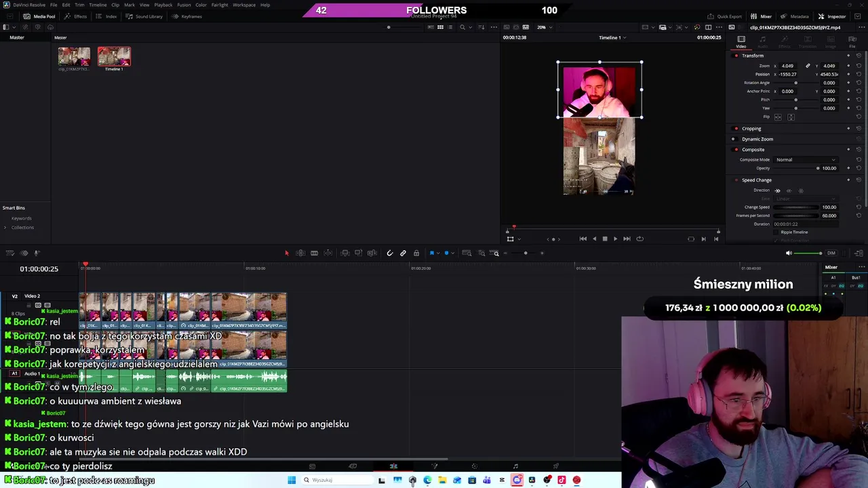868x488 pixels.
Task: Activate the Trim Edit Mode tool
Action: 300,253
